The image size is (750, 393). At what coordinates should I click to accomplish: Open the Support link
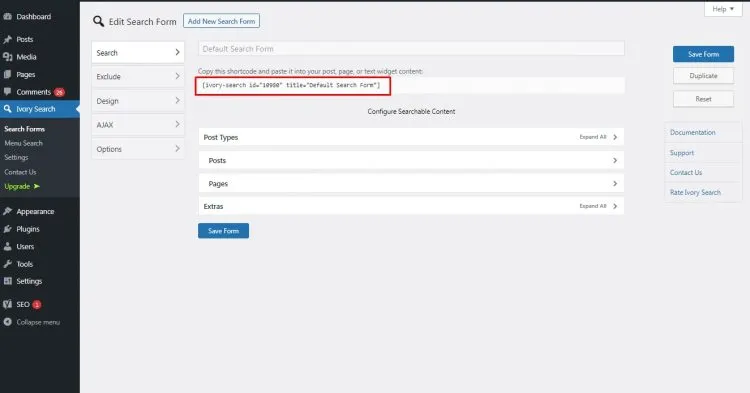(682, 153)
